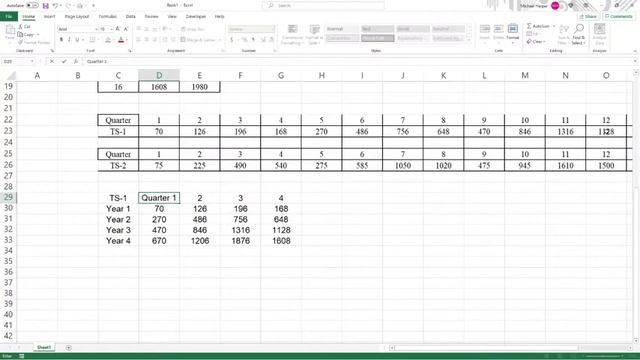Image resolution: width=640 pixels, height=360 pixels.
Task: Click the horizontal scrollbar at bottom
Action: click(x=486, y=348)
